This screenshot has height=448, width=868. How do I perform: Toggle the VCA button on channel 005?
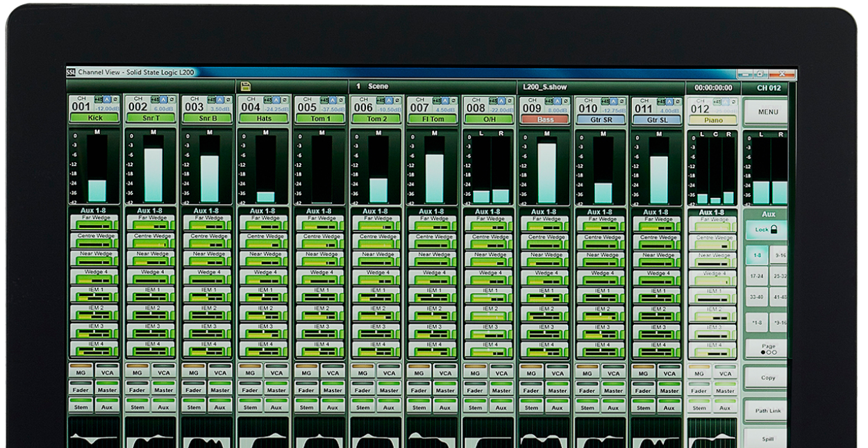click(x=333, y=373)
